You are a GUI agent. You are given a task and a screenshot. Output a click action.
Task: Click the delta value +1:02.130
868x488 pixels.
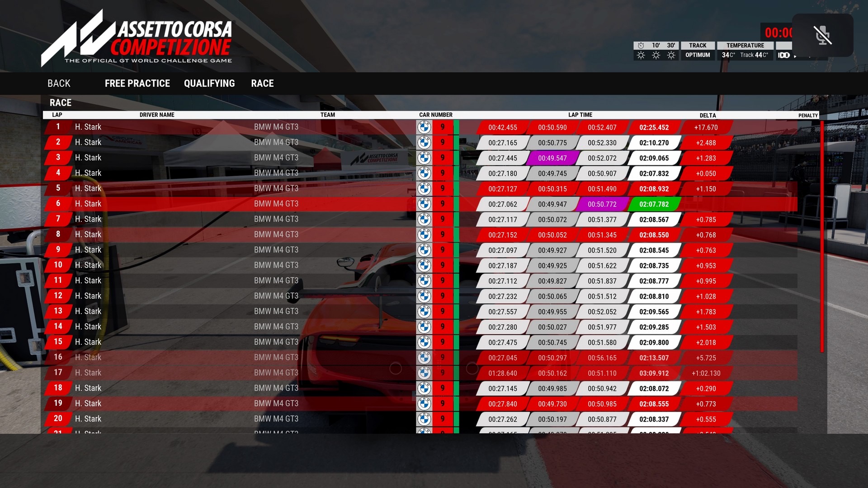coord(706,373)
